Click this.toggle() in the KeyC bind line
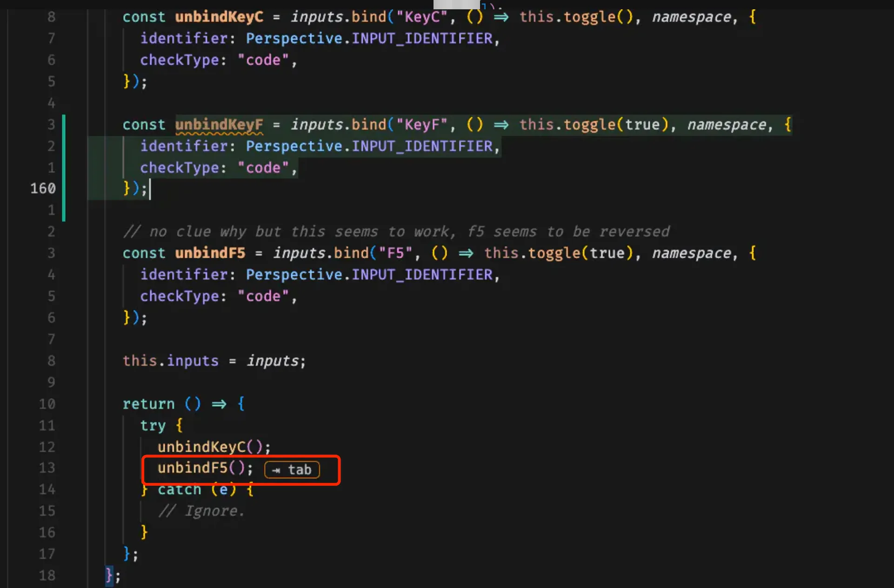Image resolution: width=894 pixels, height=588 pixels. point(576,17)
